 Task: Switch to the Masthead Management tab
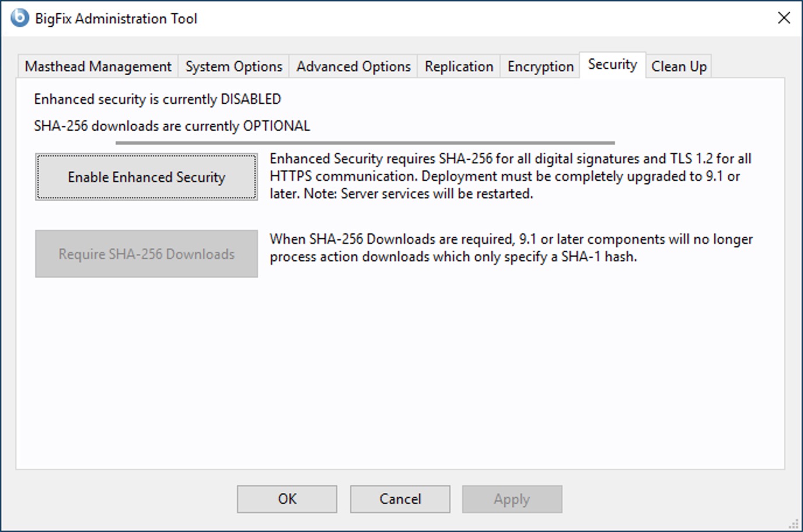(98, 66)
